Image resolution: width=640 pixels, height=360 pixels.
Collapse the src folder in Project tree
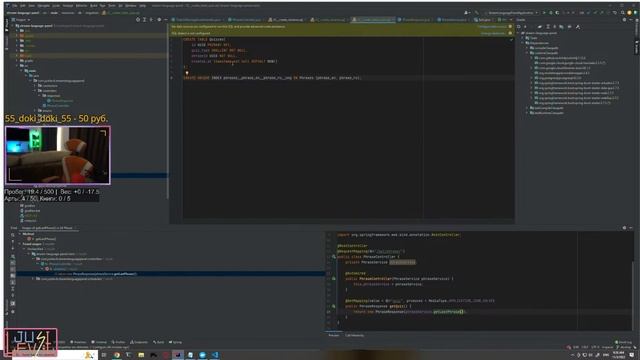click(17, 65)
